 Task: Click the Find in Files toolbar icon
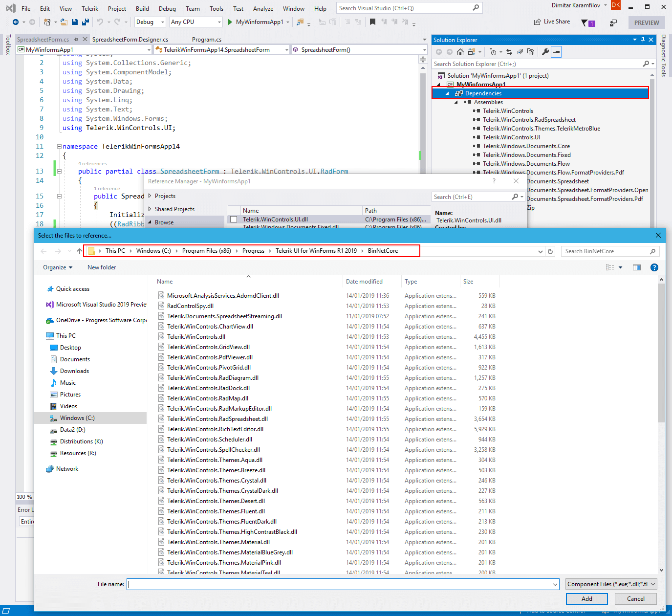[300, 22]
